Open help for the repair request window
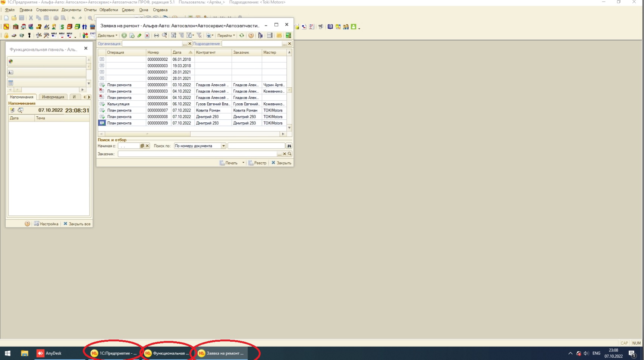 pyautogui.click(x=251, y=35)
